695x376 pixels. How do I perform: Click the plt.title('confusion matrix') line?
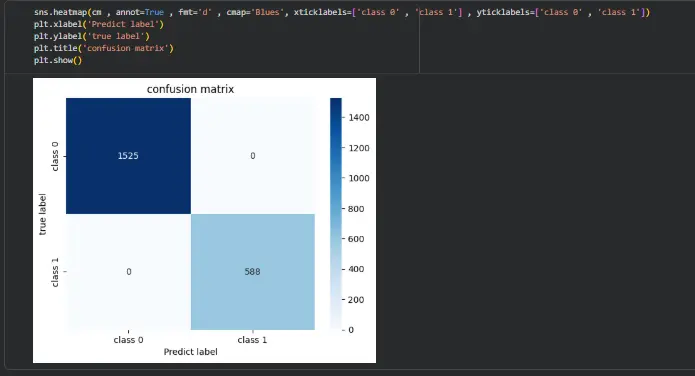click(104, 48)
